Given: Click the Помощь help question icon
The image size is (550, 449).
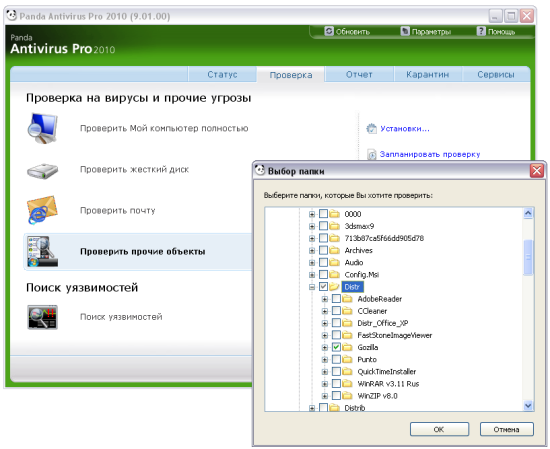Looking at the screenshot, I should point(481,31).
